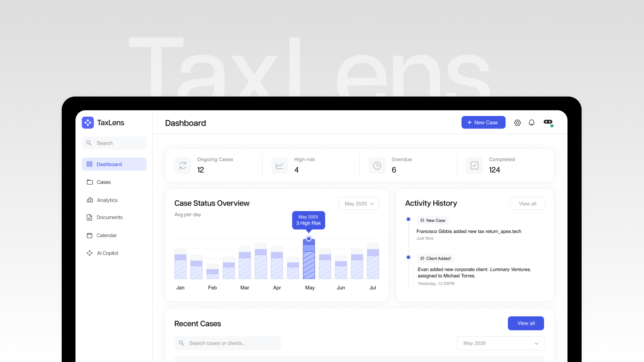644x362 pixels.
Task: Click the Ongoing Cases value 12
Action: [x=201, y=170]
